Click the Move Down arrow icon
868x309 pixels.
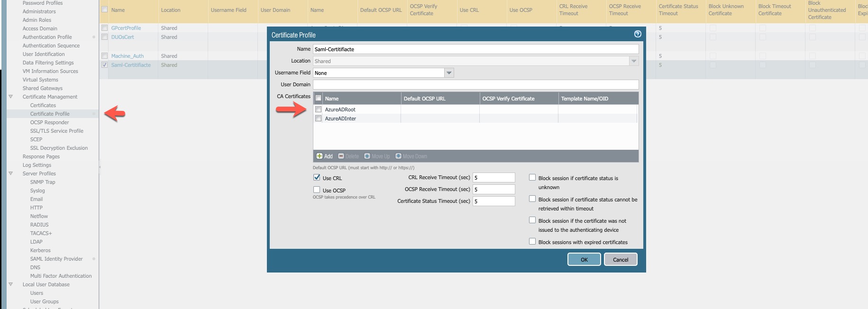(398, 156)
